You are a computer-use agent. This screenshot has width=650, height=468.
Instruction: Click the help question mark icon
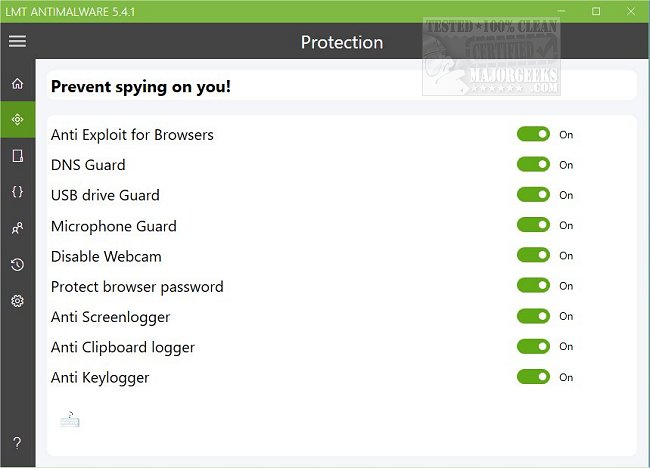point(17,443)
